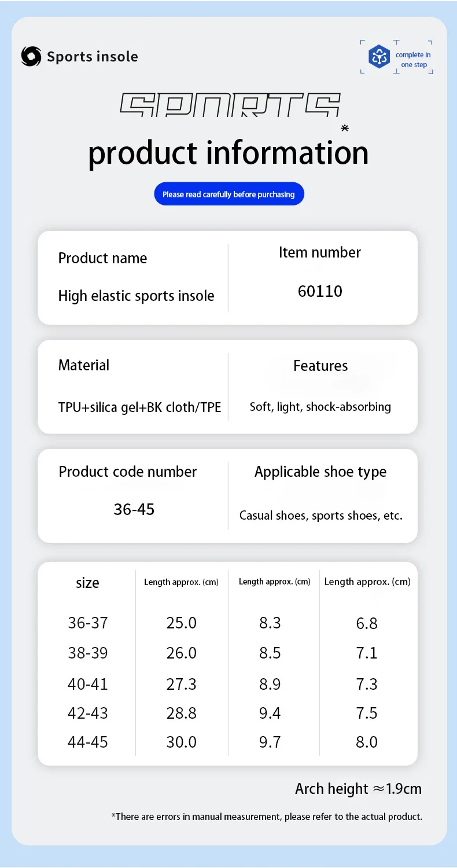Click 'High elastic sports insole' product name
This screenshot has height=868, width=457.
pyautogui.click(x=136, y=296)
